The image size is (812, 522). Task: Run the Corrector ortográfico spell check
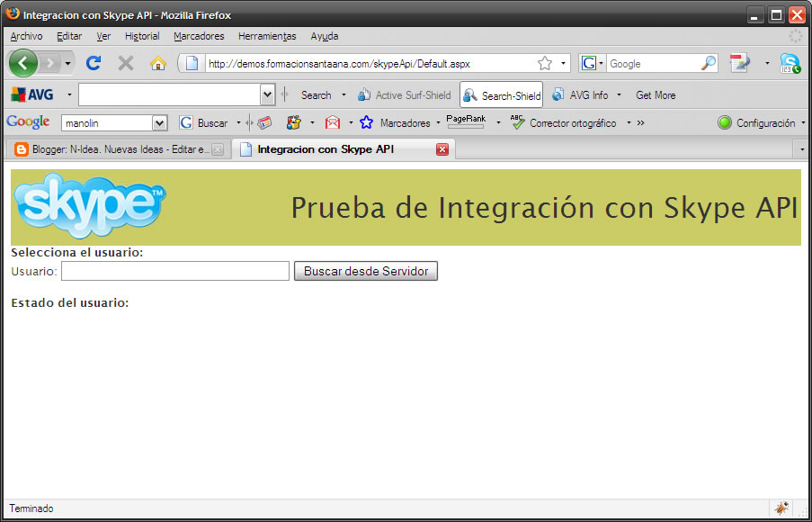(563, 123)
